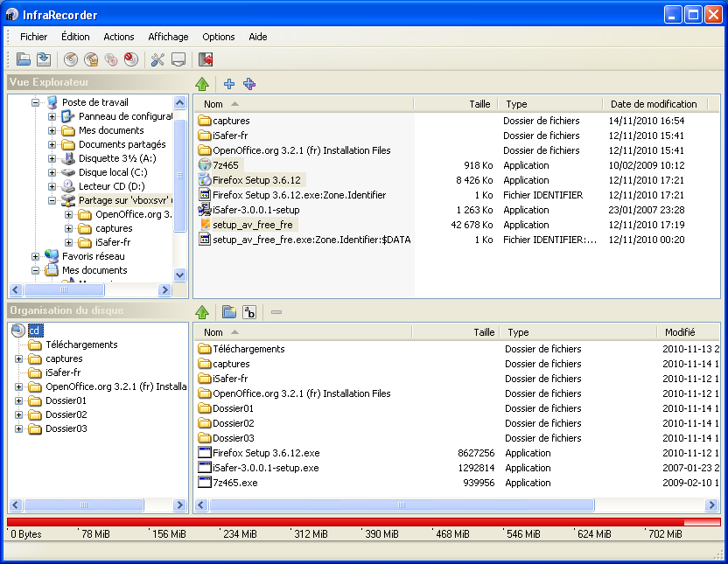Open the configuration tools icon
Image resolution: width=728 pixels, height=564 pixels.
pos(157,59)
